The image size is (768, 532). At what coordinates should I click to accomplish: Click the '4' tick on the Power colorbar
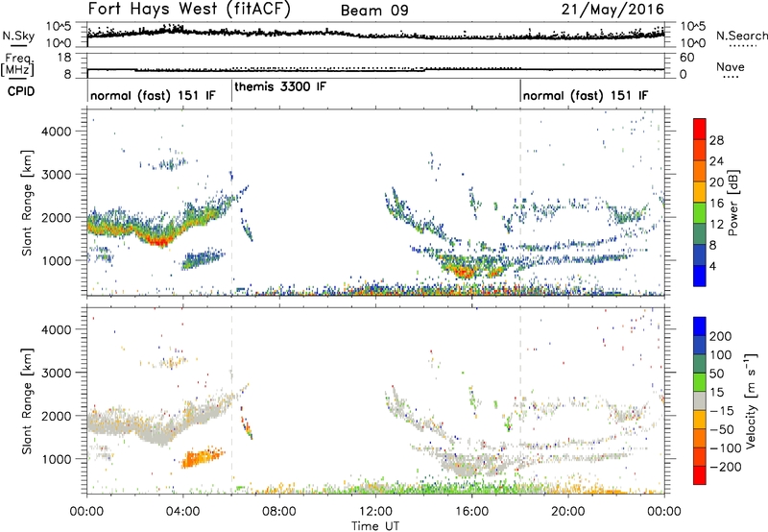point(713,266)
